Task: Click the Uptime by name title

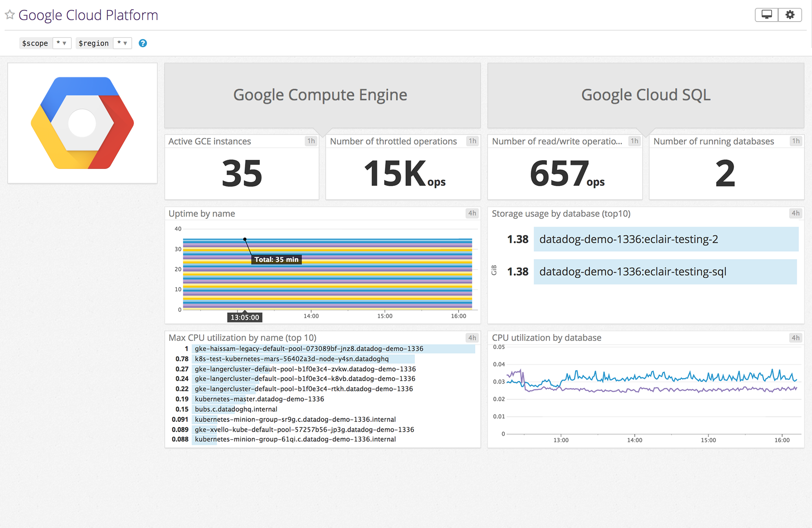Action: click(x=202, y=214)
